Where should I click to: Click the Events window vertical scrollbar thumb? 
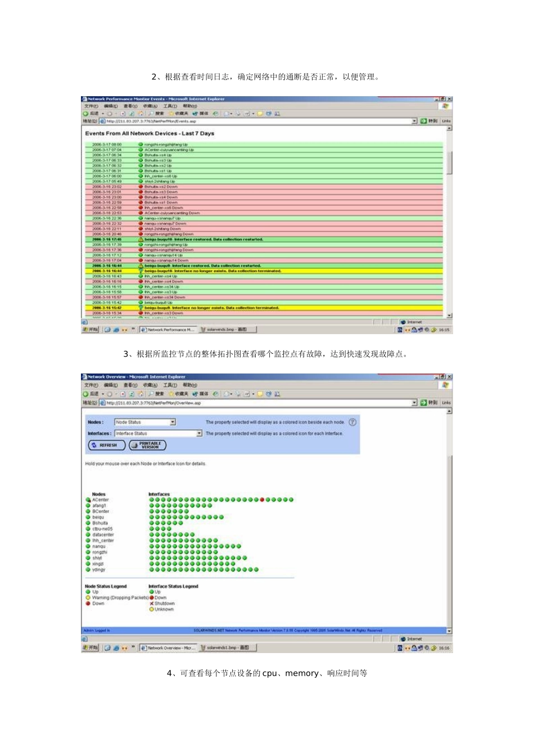pos(449,163)
